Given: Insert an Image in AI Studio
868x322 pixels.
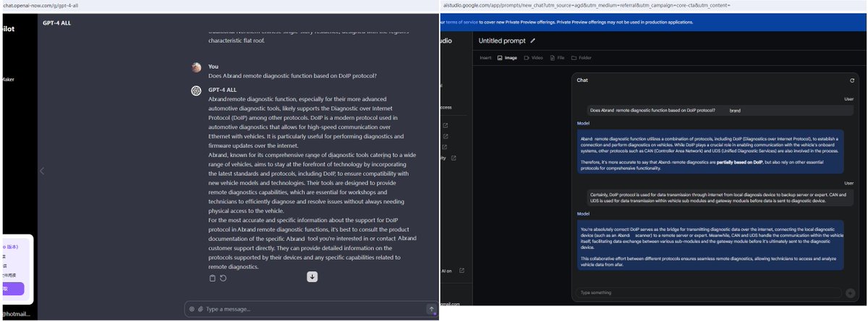Looking at the screenshot, I should [x=507, y=57].
